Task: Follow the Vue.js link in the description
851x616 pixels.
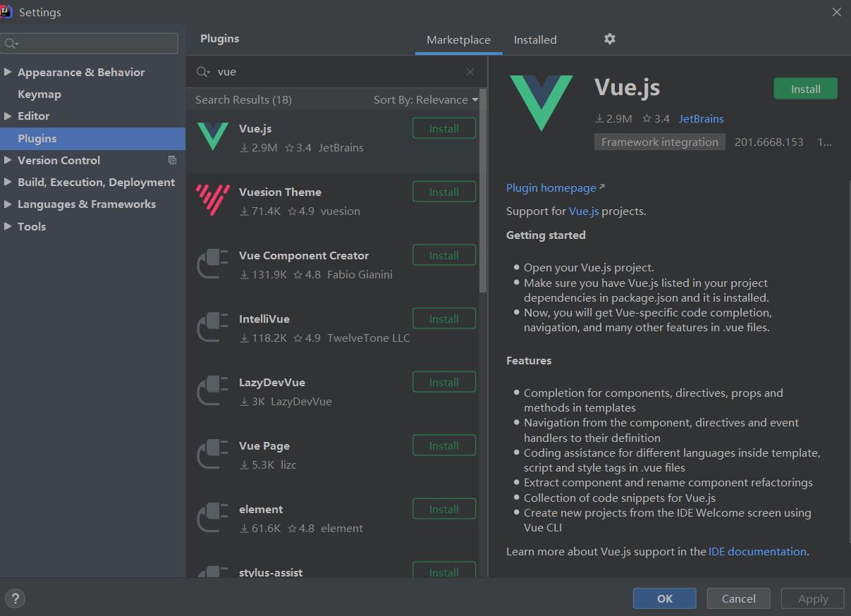Action: [584, 211]
